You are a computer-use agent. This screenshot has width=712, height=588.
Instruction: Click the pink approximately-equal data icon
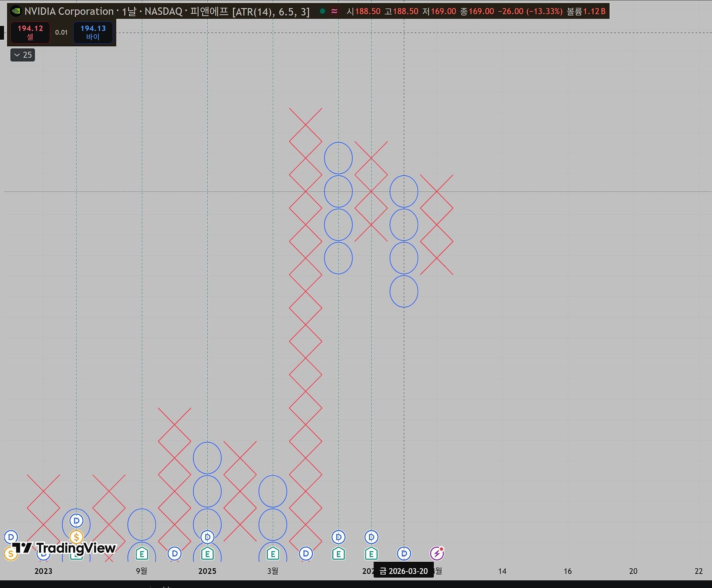click(334, 11)
